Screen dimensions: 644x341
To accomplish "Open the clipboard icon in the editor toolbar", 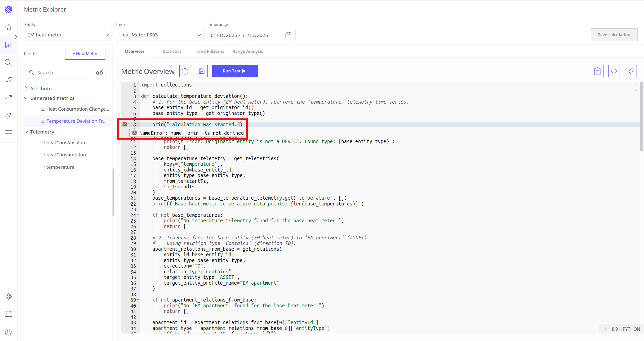I will tap(597, 71).
